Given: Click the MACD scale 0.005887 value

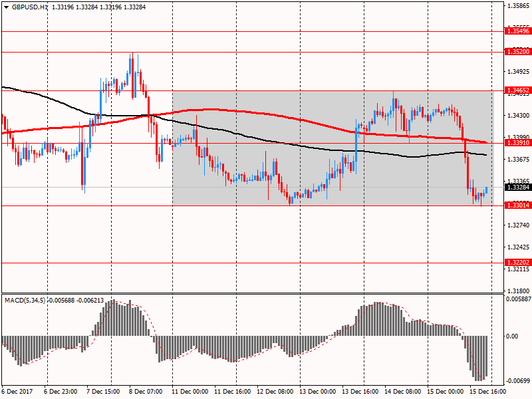Looking at the screenshot, I should coord(519,299).
